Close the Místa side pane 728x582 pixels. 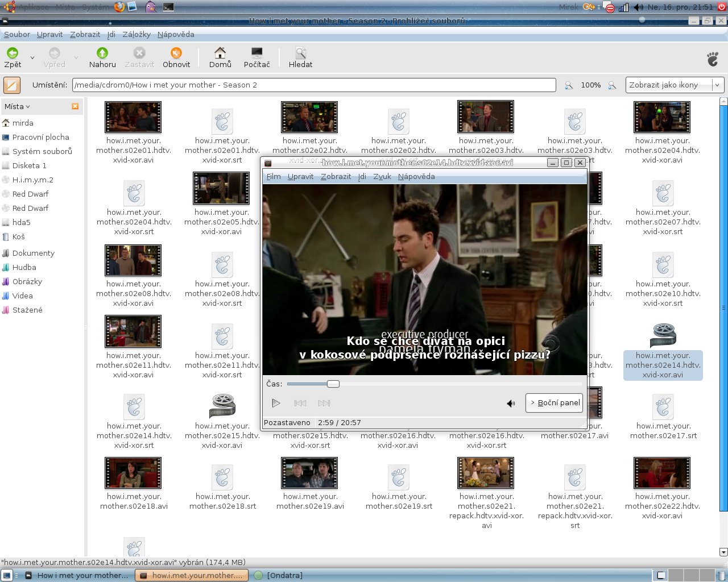point(75,106)
